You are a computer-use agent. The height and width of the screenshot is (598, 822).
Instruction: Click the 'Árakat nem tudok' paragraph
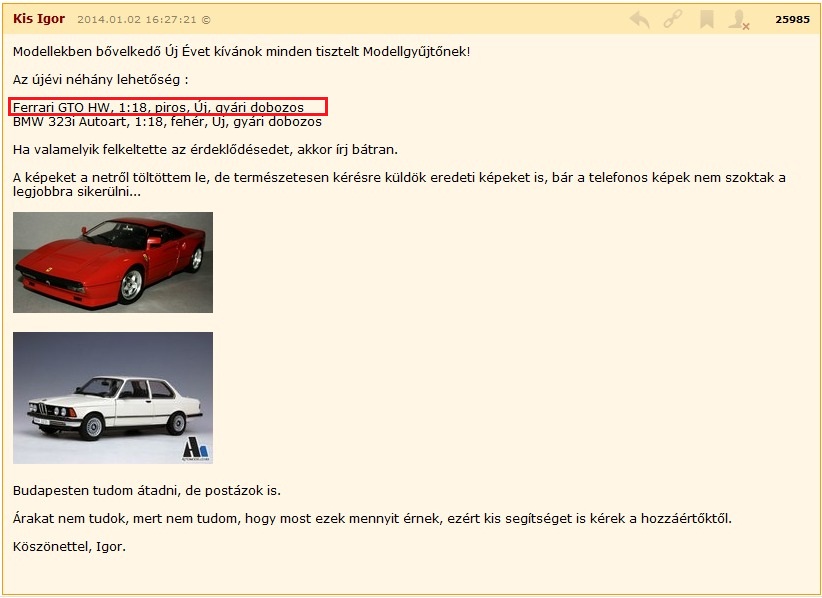tap(372, 518)
